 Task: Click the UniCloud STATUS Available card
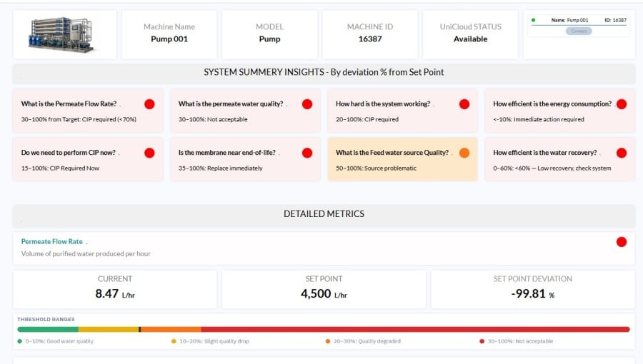470,34
